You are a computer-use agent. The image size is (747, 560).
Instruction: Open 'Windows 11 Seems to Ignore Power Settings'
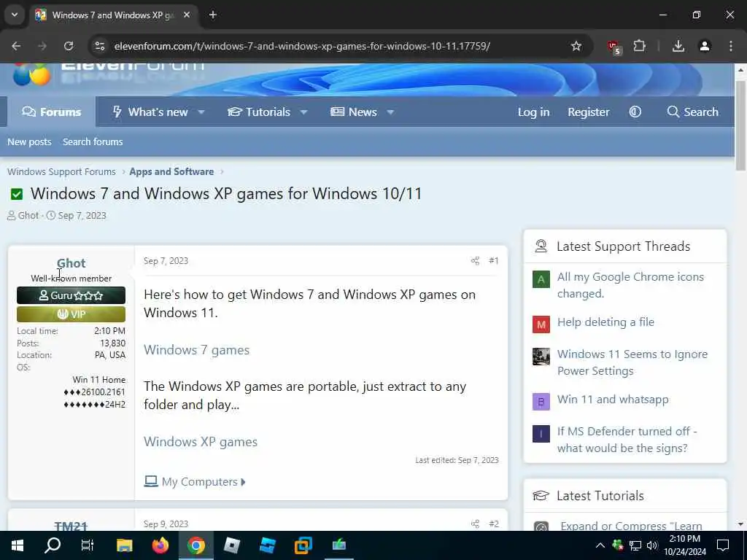pyautogui.click(x=632, y=362)
